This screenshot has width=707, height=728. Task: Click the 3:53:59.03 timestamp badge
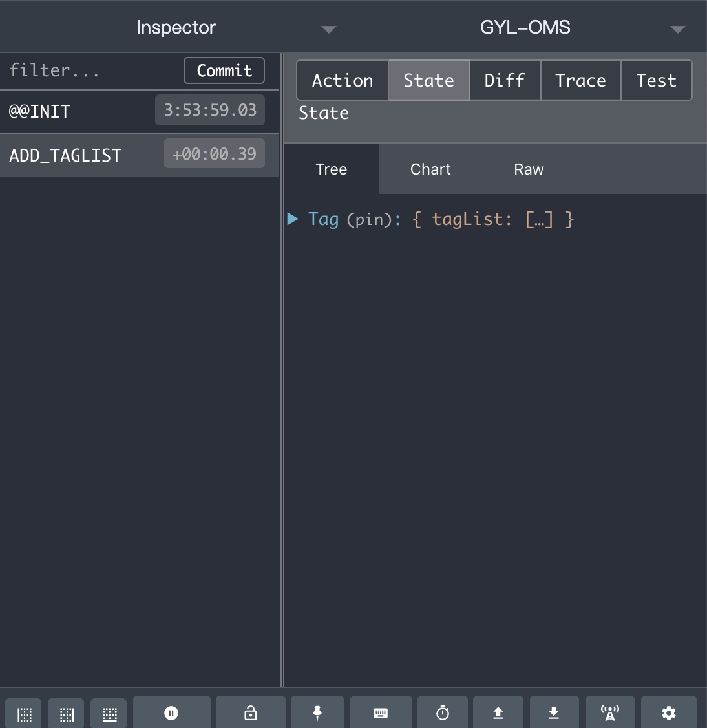pyautogui.click(x=210, y=110)
